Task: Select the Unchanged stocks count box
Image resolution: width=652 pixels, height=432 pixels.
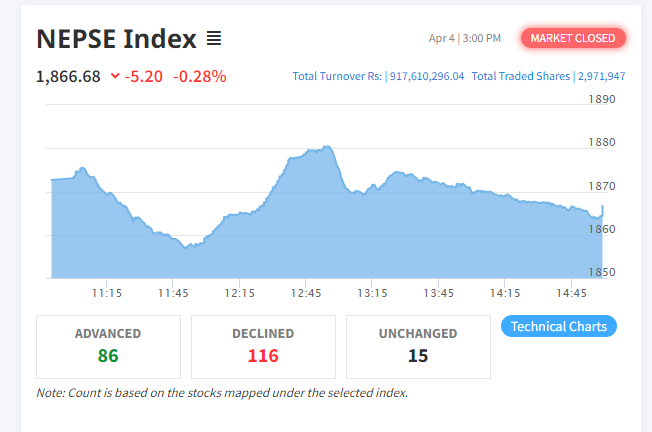Action: coord(418,346)
